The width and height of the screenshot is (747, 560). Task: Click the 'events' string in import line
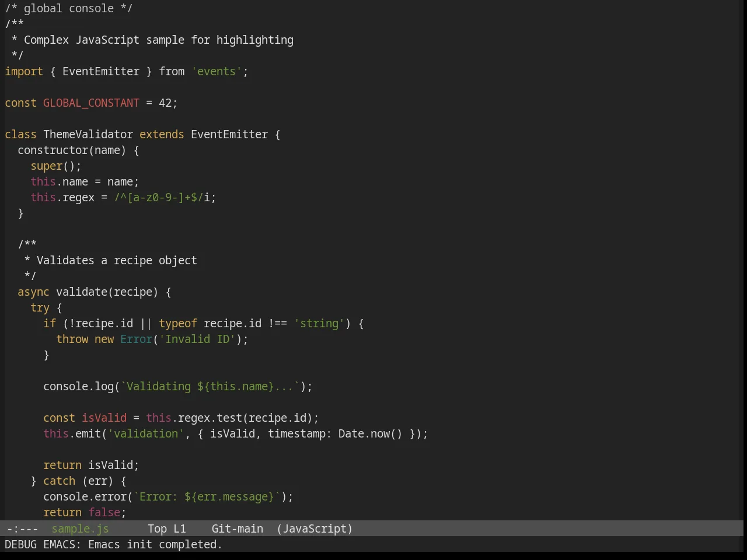[217, 72]
